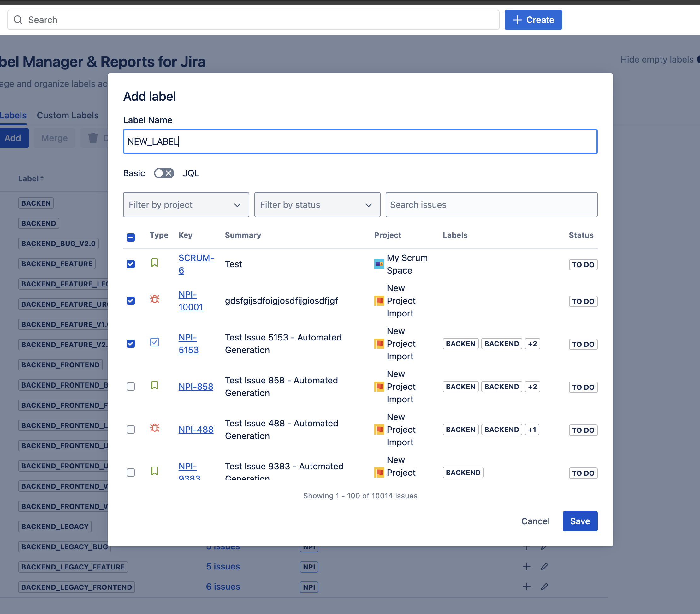Click the story icon in NPI-858 row
The image size is (700, 614).
pyautogui.click(x=154, y=385)
